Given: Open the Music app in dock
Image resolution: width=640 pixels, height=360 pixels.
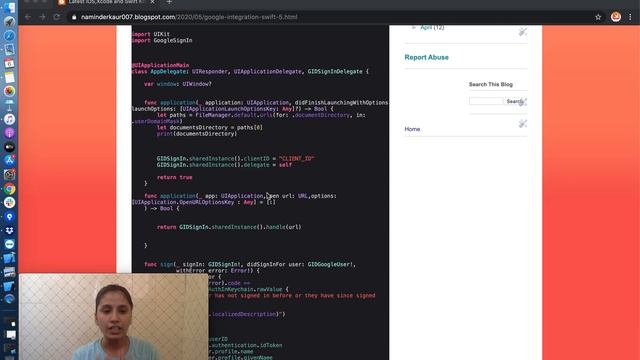Looking at the screenshot, I should [x=9, y=119].
